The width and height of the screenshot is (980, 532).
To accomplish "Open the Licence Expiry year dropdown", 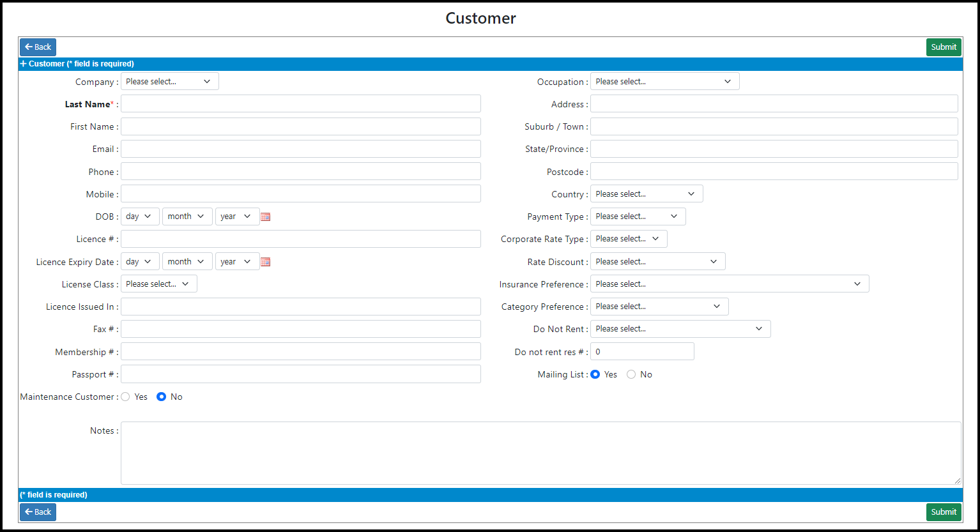I will click(x=238, y=262).
